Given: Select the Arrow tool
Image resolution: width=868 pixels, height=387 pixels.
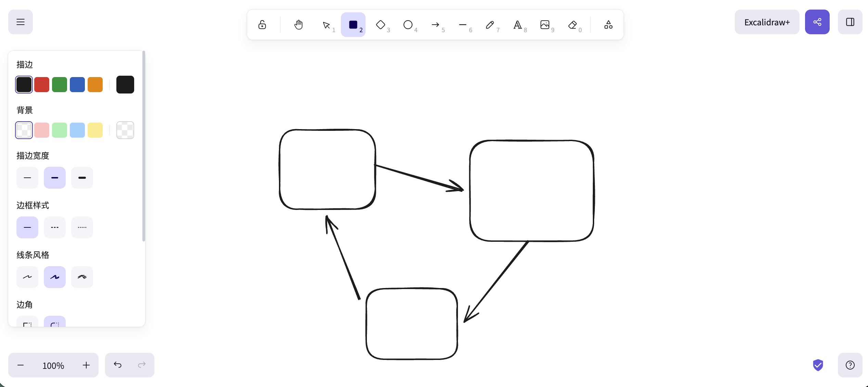Looking at the screenshot, I should (435, 25).
